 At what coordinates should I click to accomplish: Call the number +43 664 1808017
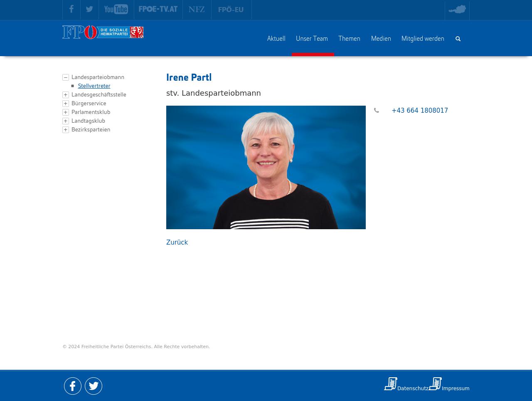(x=420, y=111)
